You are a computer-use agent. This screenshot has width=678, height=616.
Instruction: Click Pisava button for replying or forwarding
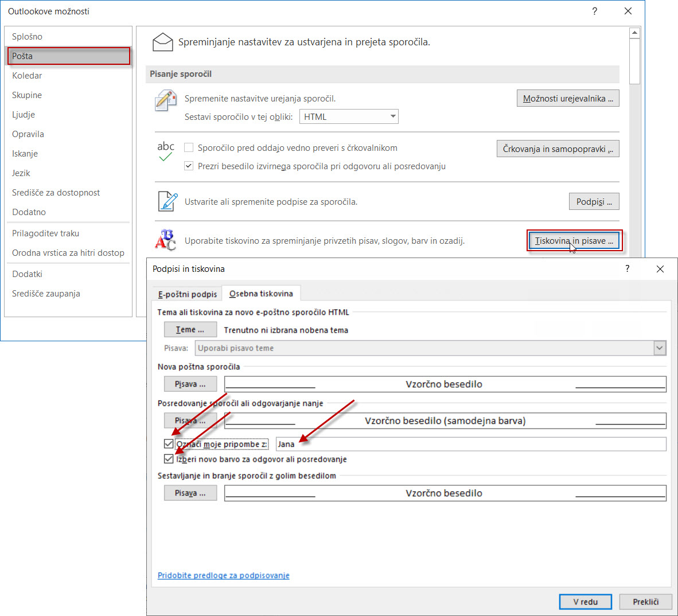(190, 420)
